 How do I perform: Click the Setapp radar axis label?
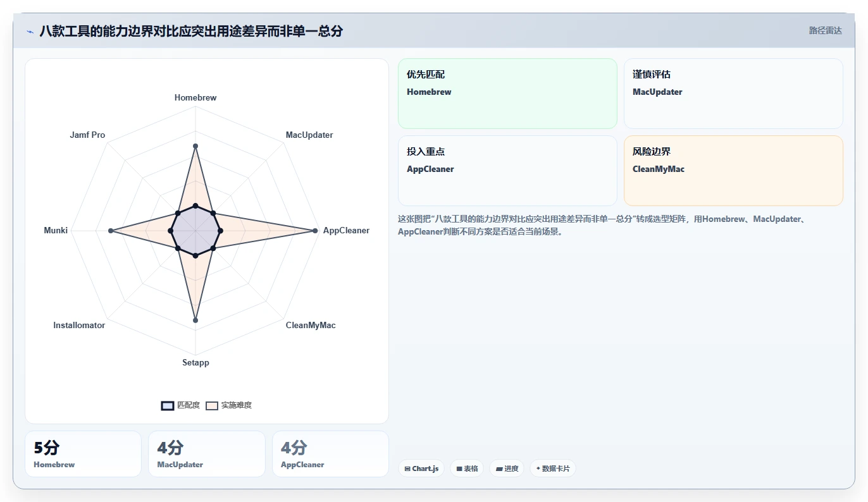[x=195, y=363]
